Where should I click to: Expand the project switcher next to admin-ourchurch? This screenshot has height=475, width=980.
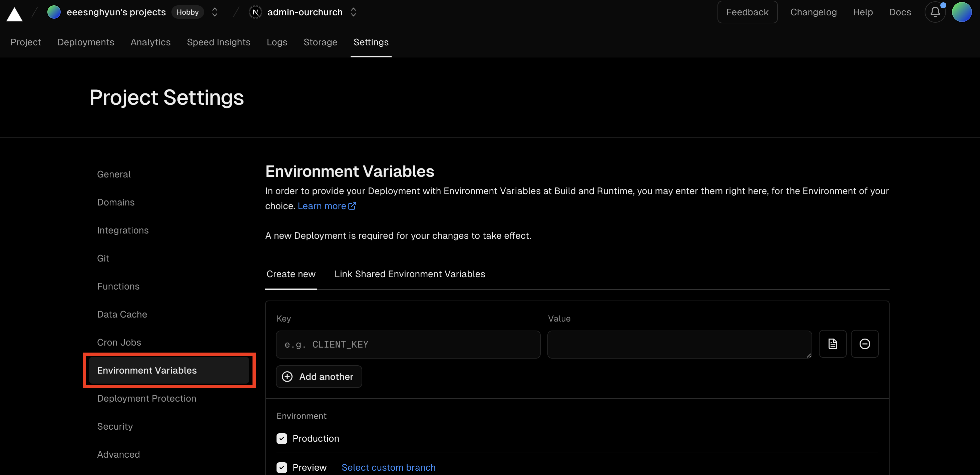pyautogui.click(x=354, y=12)
